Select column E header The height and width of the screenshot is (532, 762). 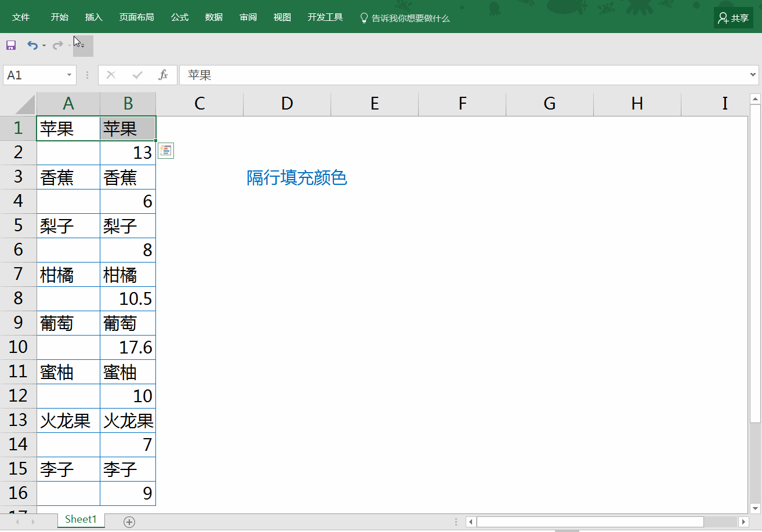pos(375,104)
